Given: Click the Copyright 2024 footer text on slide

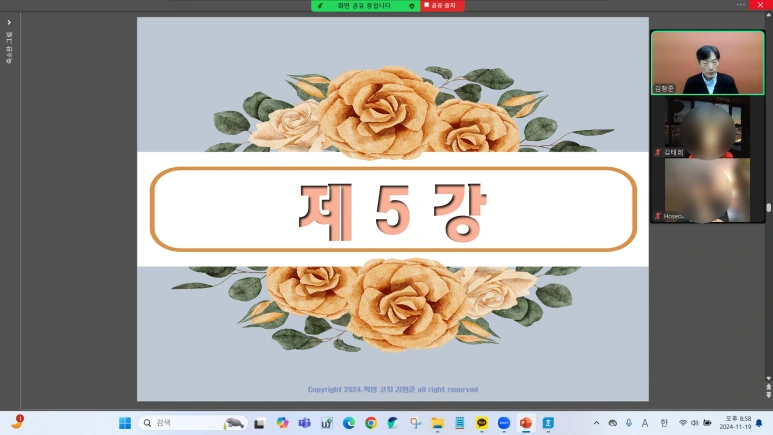Looking at the screenshot, I should click(x=393, y=389).
